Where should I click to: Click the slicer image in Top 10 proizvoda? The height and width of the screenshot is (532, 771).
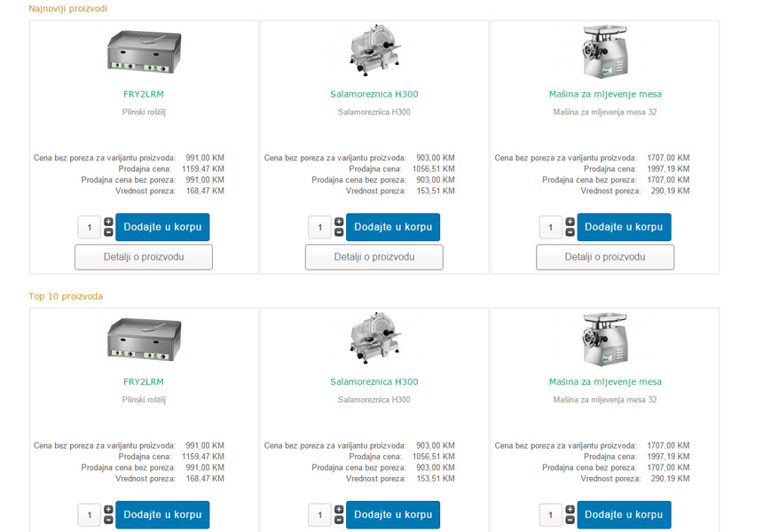pos(374,338)
